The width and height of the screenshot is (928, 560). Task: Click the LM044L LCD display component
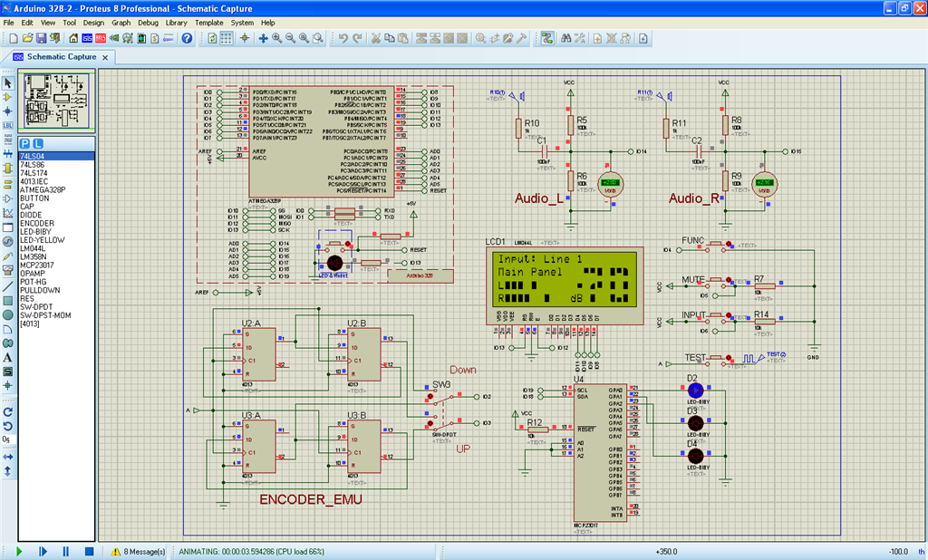click(x=565, y=285)
